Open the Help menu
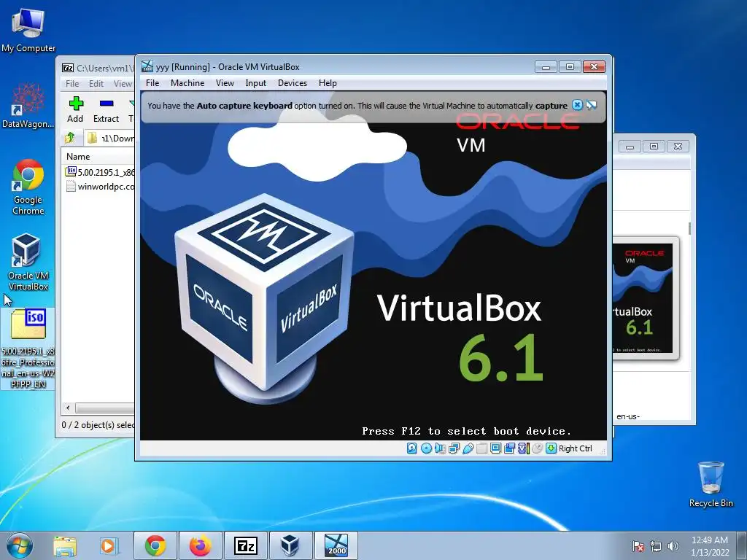Screen dimensions: 747x560 [x=328, y=83]
